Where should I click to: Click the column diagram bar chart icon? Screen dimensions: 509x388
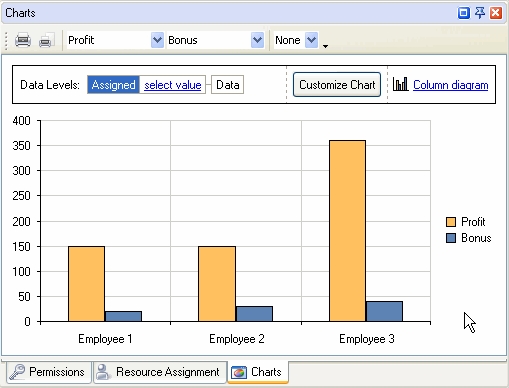(x=400, y=84)
